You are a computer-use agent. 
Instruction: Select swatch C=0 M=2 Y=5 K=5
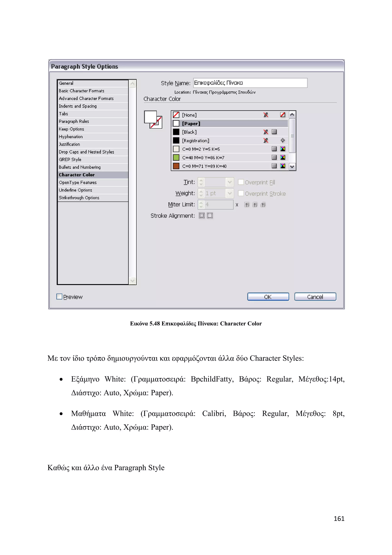click(x=230, y=149)
